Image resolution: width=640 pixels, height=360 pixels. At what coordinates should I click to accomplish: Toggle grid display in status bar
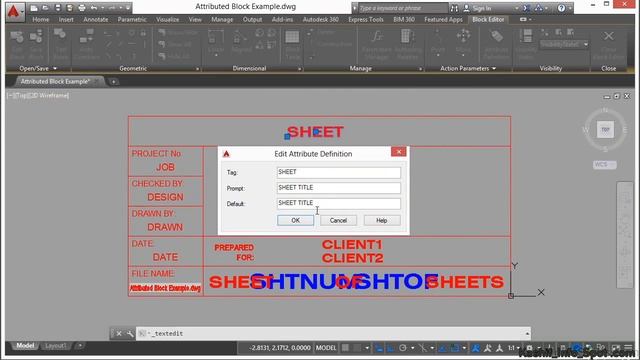(x=345, y=348)
